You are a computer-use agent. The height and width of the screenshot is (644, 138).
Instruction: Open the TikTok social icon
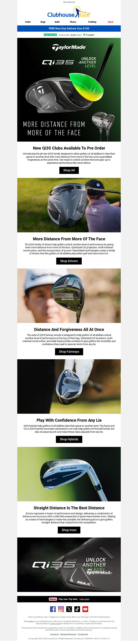tap(77, 609)
